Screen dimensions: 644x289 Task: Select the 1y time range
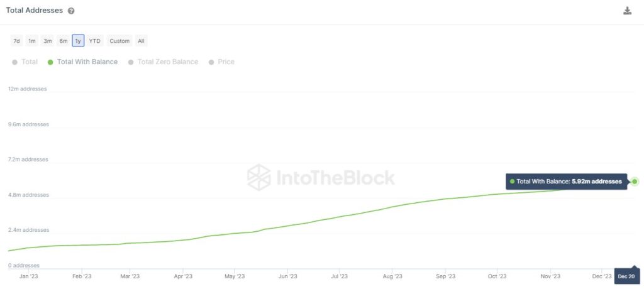pyautogui.click(x=78, y=41)
